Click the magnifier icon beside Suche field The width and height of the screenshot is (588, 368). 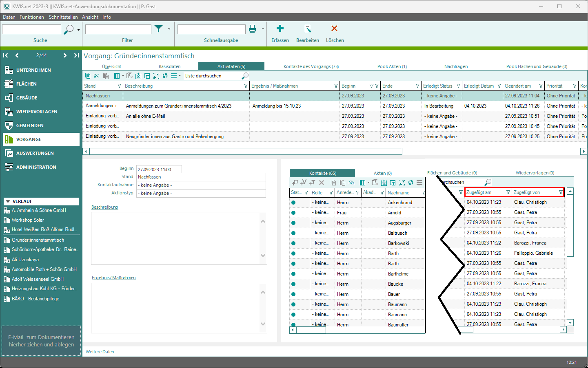point(69,29)
